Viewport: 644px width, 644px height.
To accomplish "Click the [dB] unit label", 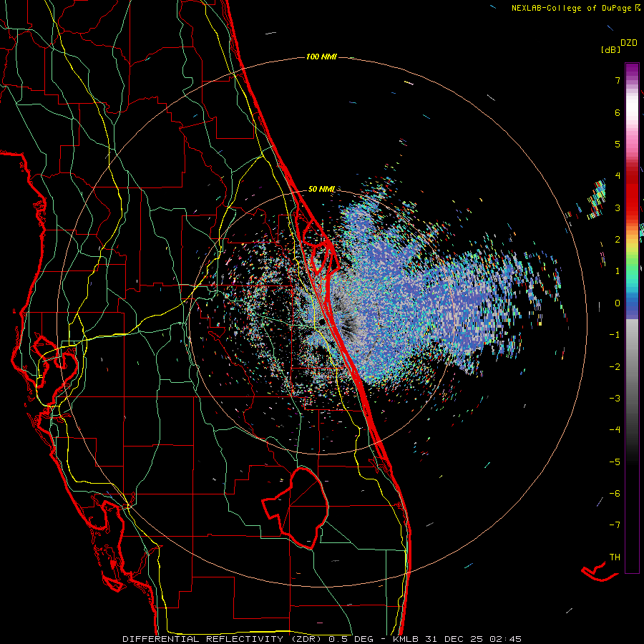I will click(x=610, y=50).
